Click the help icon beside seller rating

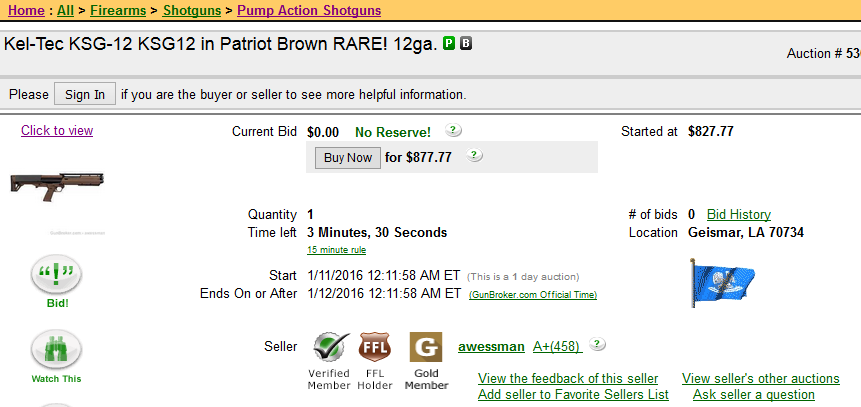point(597,345)
